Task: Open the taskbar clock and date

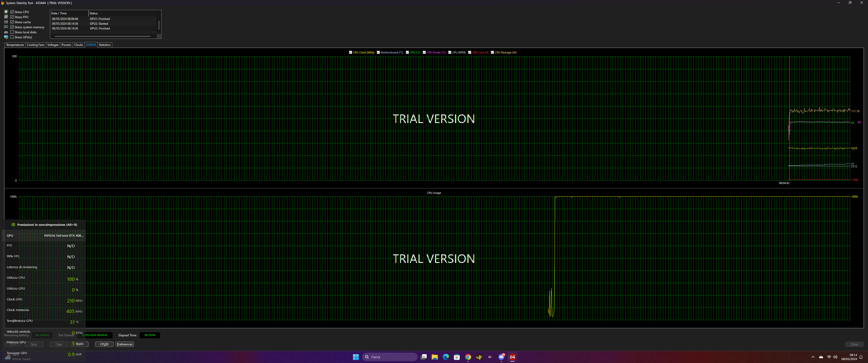Action: coord(849,357)
